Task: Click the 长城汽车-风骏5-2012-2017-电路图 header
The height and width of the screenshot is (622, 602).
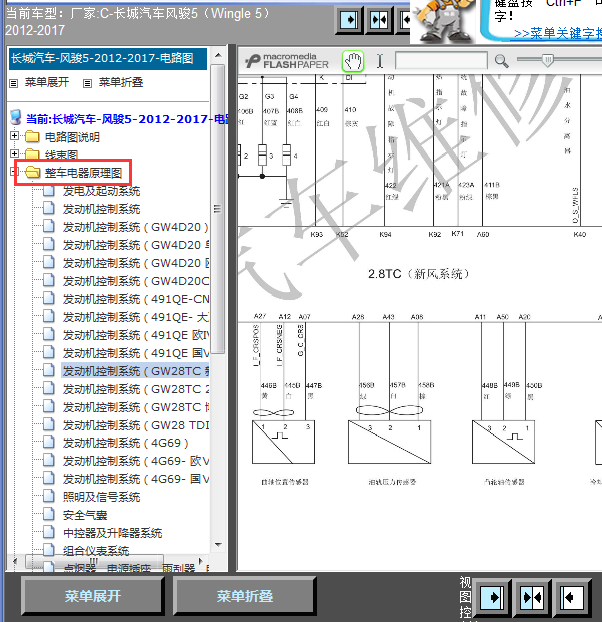Action: click(107, 59)
